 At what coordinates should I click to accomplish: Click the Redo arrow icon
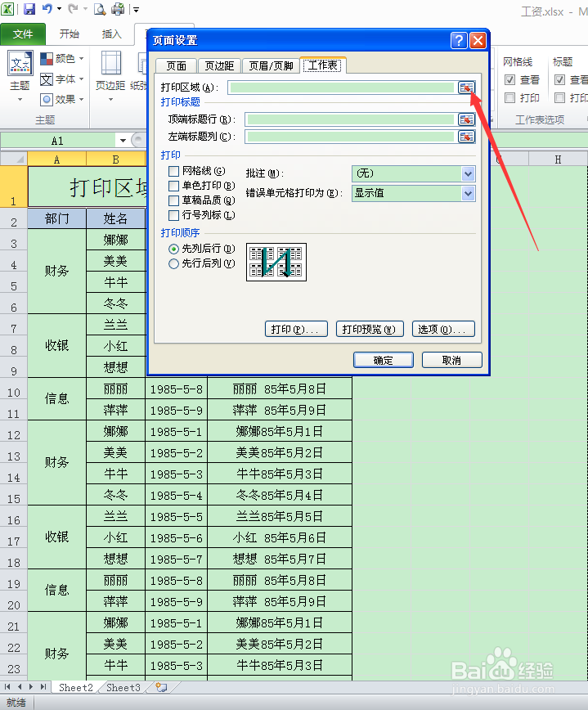[73, 9]
